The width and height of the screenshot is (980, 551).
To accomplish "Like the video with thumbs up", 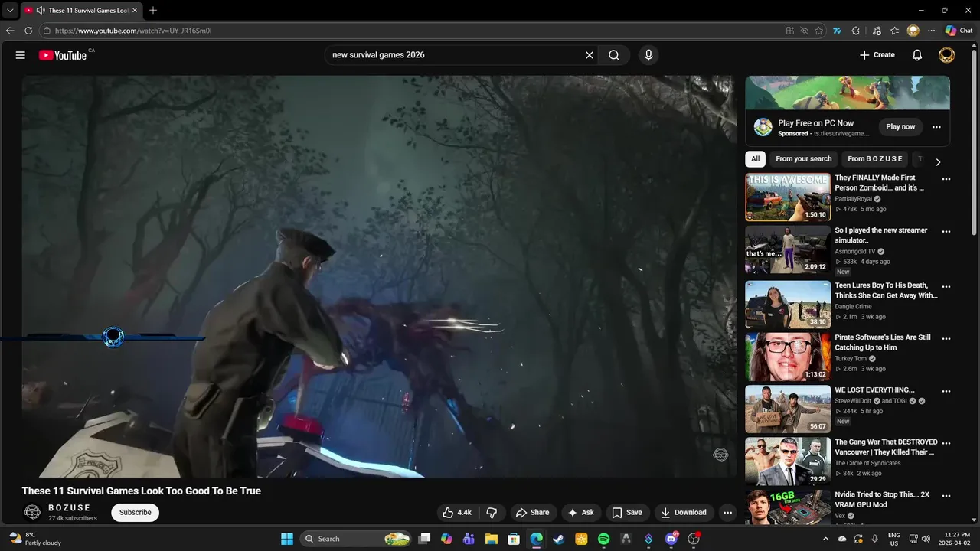I will pyautogui.click(x=457, y=513).
